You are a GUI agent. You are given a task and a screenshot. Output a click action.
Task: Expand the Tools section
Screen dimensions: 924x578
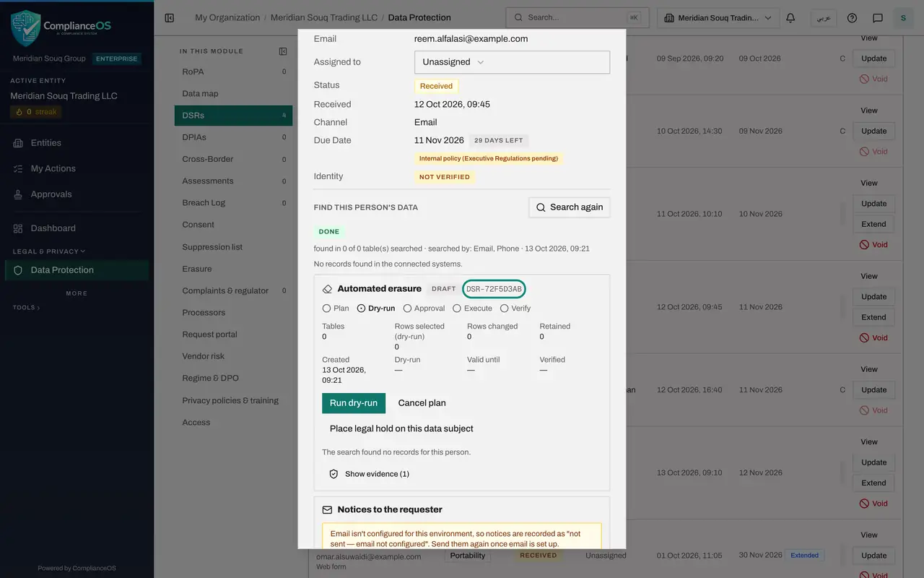26,308
